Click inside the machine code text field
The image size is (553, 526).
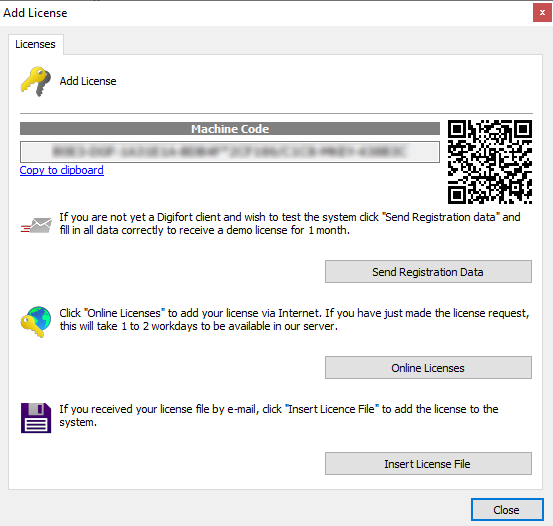[x=230, y=152]
